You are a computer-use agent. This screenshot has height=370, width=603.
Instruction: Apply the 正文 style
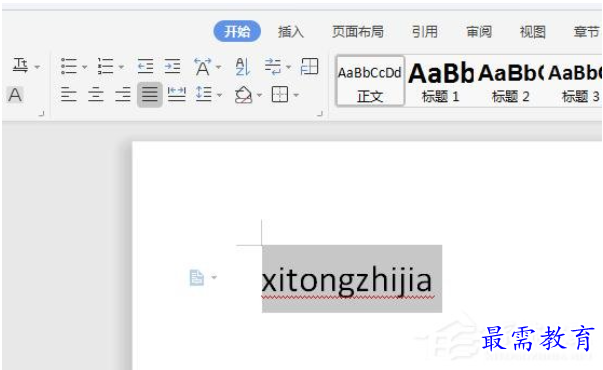370,81
